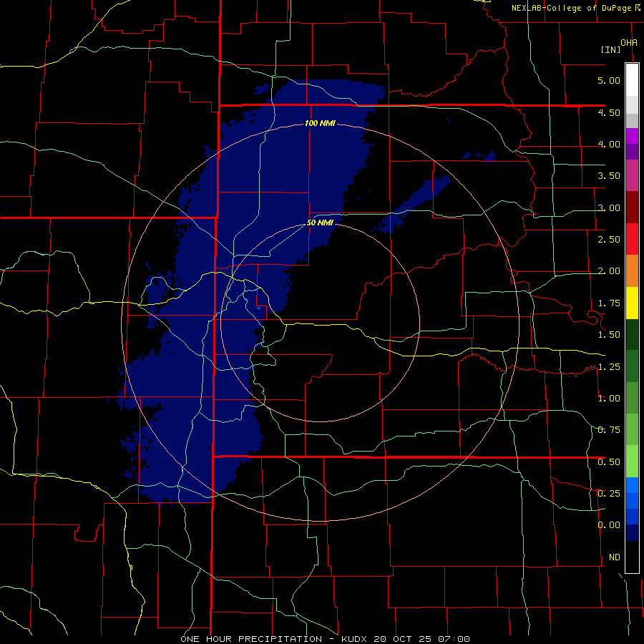Click the 2.50 legend value
644x644 pixels.
609,240
